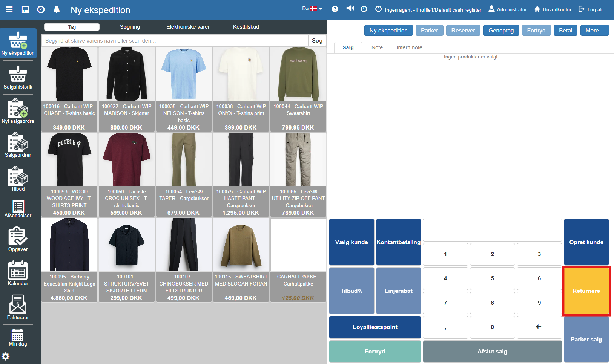Viewport: 614px width, 364px height.
Task: Switch to the Tøj category tab
Action: [72, 27]
